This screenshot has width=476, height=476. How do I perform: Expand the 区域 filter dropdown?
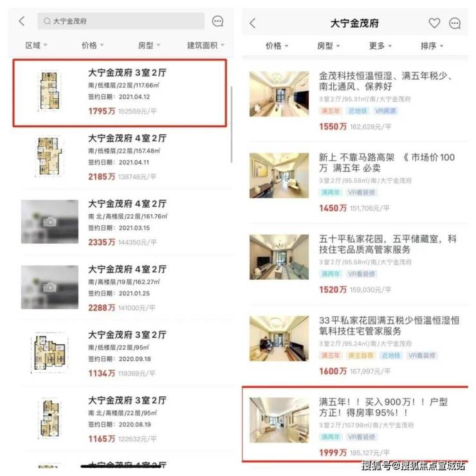coord(36,46)
